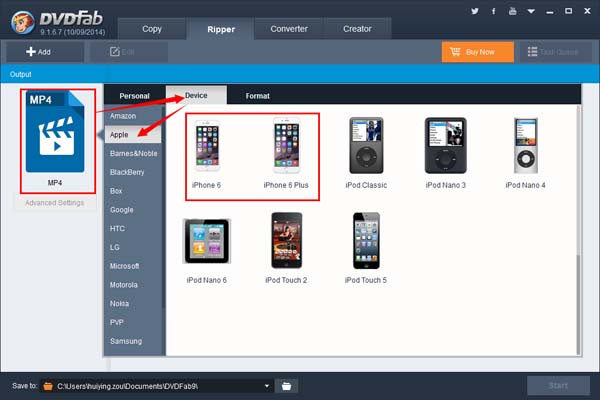600x400 pixels.
Task: Open DVDFab Twitter page icon
Action: coord(475,11)
